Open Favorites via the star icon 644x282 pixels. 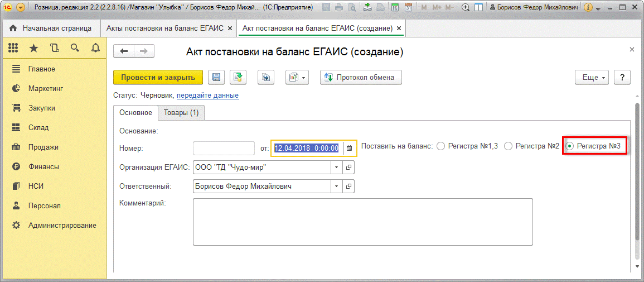click(33, 49)
